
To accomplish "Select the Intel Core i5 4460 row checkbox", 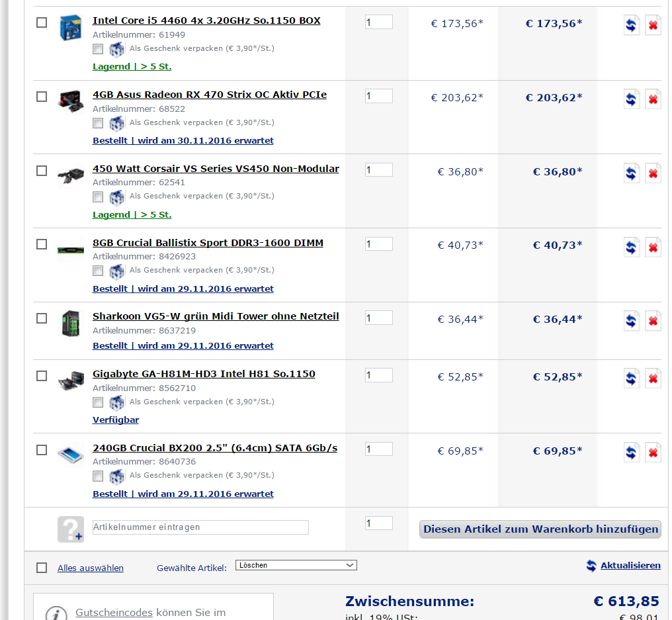I will pos(42,22).
